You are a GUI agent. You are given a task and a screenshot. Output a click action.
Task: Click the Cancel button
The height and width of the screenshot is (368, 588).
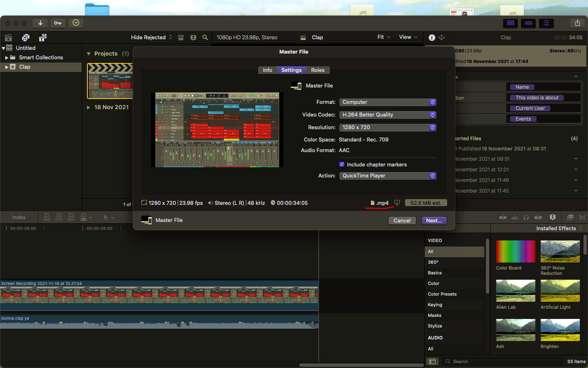[402, 220]
